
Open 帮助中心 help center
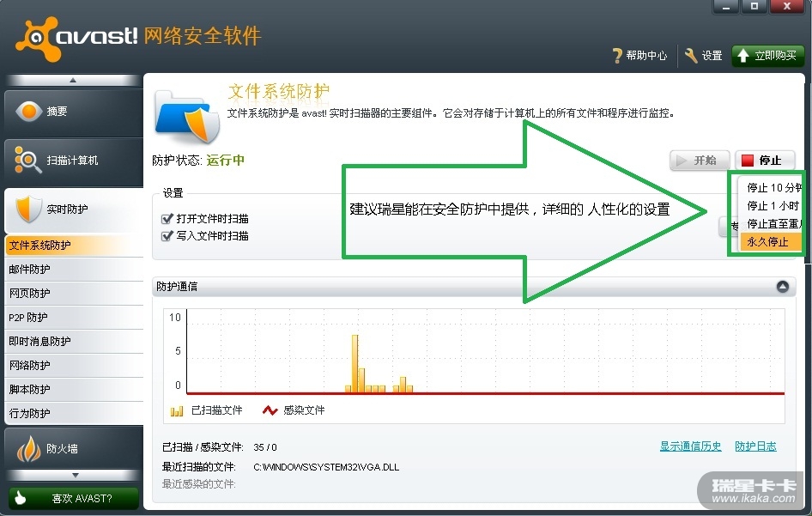[x=646, y=56]
